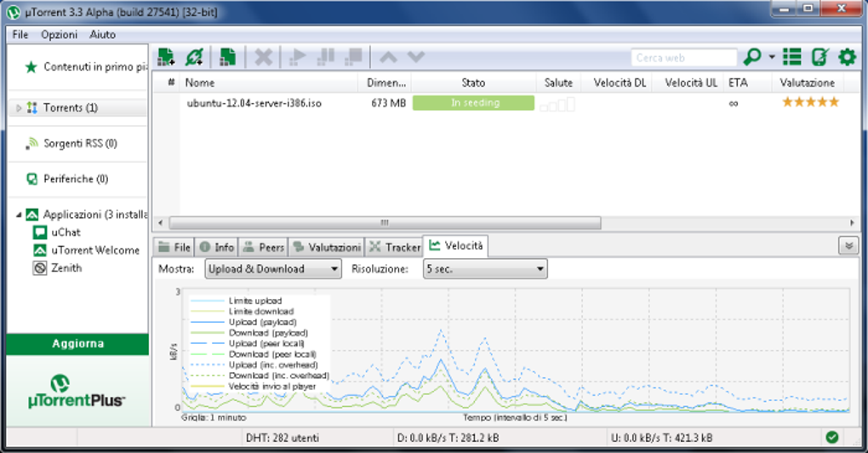Click the health bars indicator for ubuntu torrent
Image resolution: width=868 pixels, height=453 pixels.
(557, 104)
